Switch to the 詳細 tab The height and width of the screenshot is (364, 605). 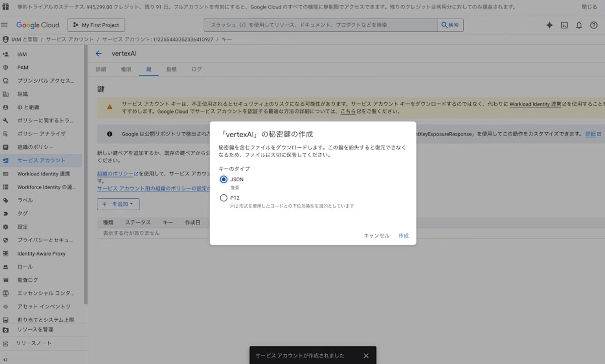(x=101, y=69)
